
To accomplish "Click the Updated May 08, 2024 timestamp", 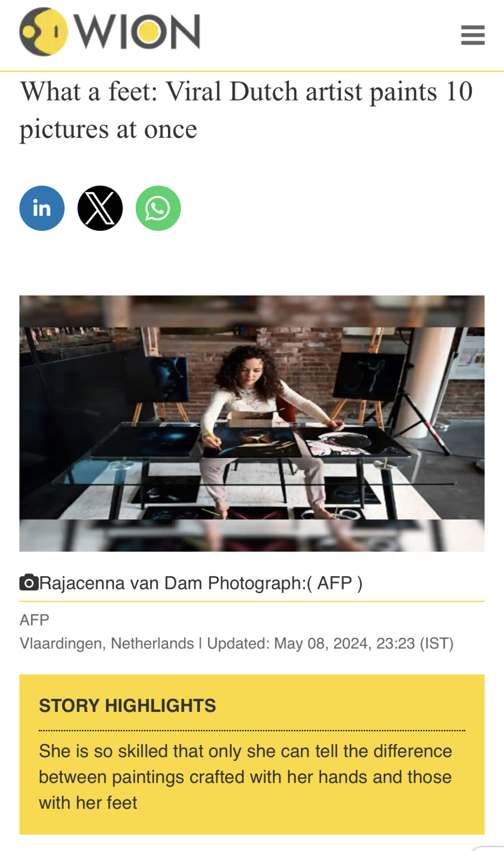I will point(330,643).
